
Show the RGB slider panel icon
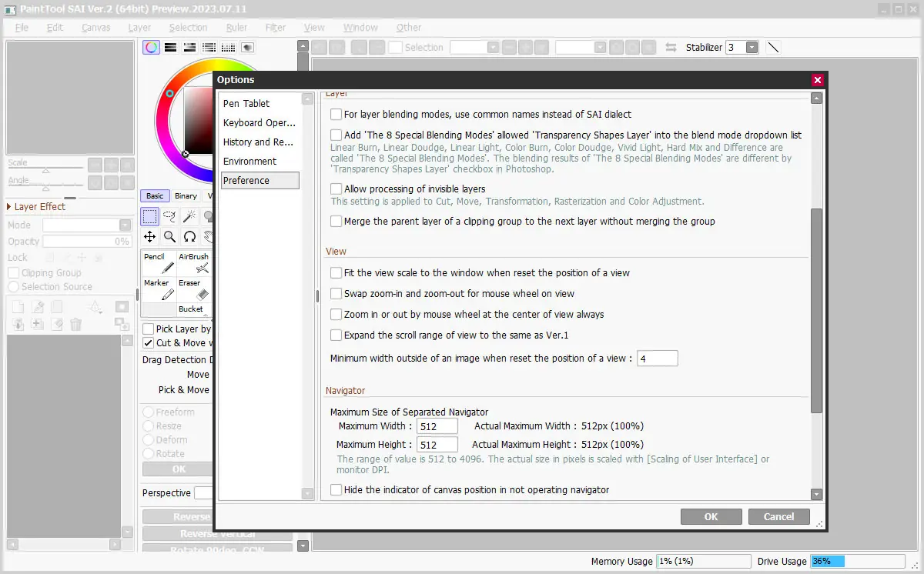pyautogui.click(x=171, y=48)
